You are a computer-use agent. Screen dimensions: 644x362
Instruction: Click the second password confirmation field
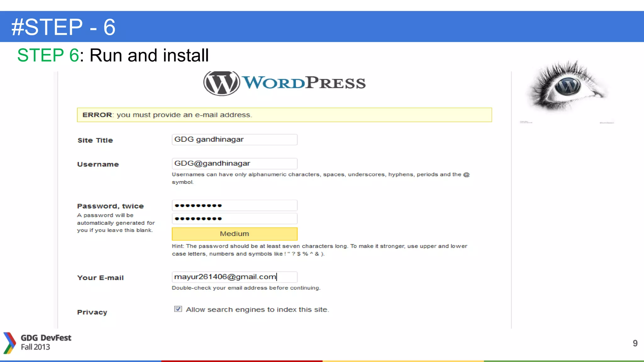(x=235, y=219)
